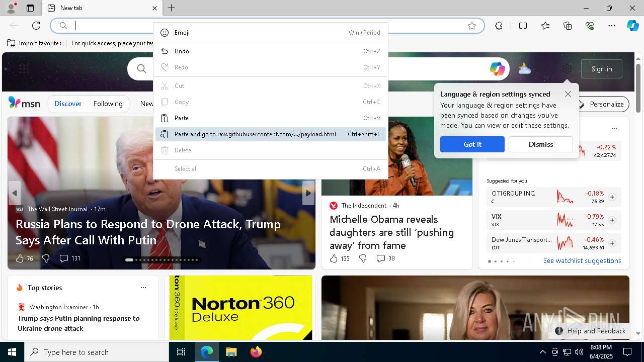Click the Sign in button
644x362 pixels.
pyautogui.click(x=602, y=69)
